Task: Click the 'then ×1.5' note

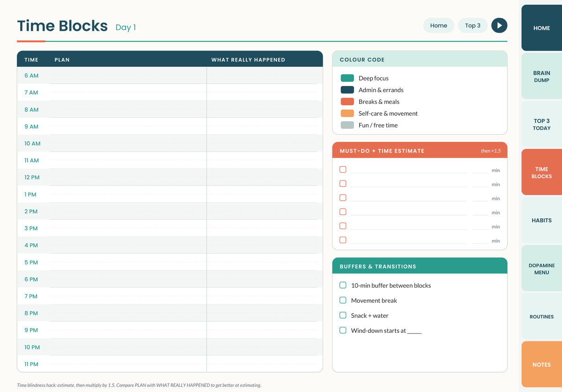Action: point(491,151)
